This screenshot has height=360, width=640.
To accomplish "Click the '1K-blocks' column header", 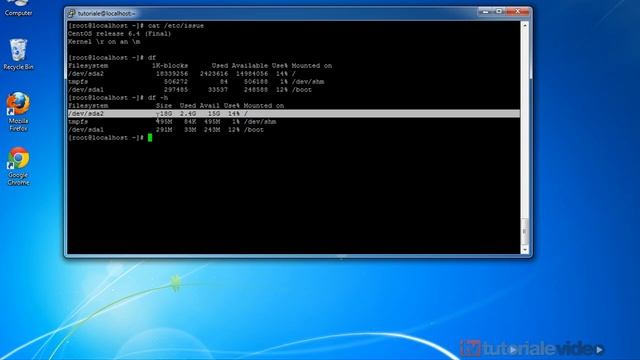I will click(170, 66).
